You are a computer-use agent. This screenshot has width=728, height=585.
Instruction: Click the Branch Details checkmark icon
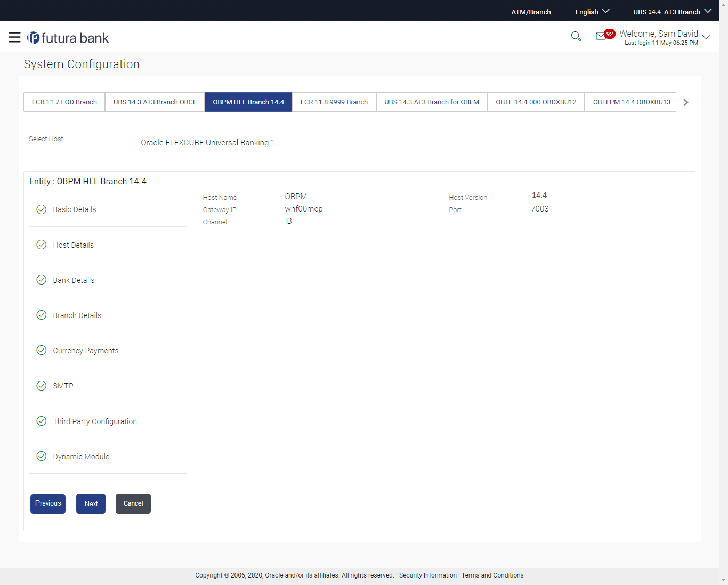42,315
